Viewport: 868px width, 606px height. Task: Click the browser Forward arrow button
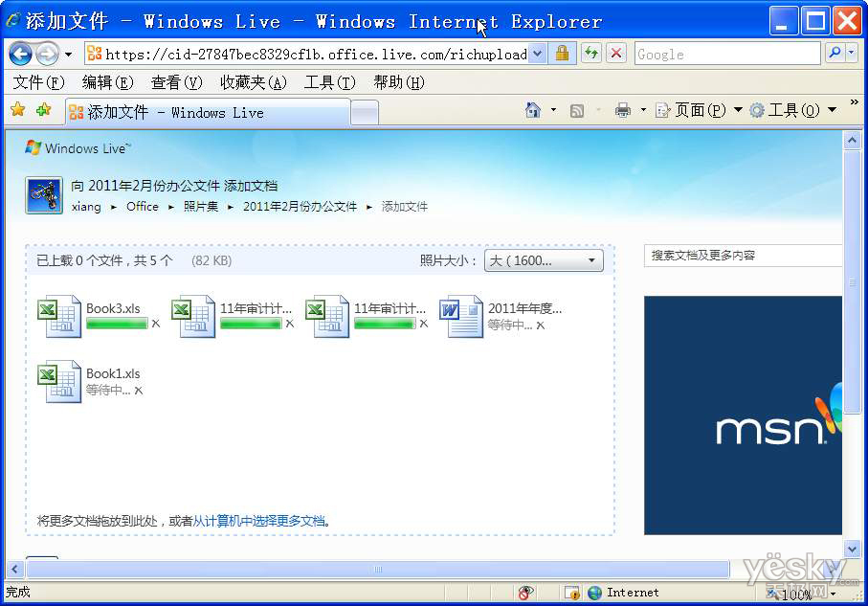pos(47,54)
